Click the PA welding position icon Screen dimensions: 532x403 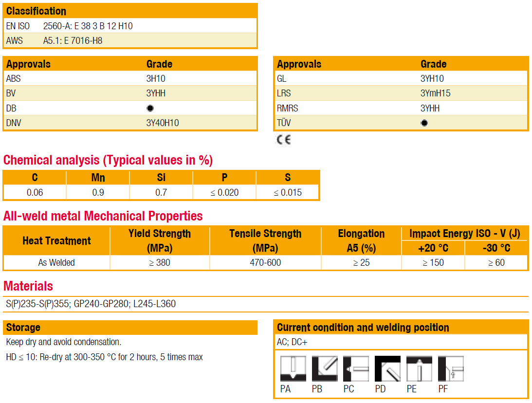point(293,369)
